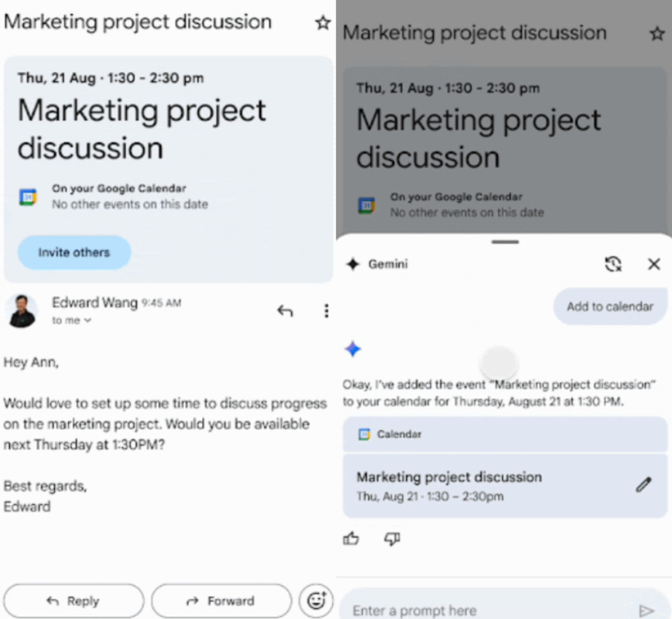Screen dimensions: 672x619
Task: Click 'No other events on this date' in left card
Action: (x=130, y=204)
